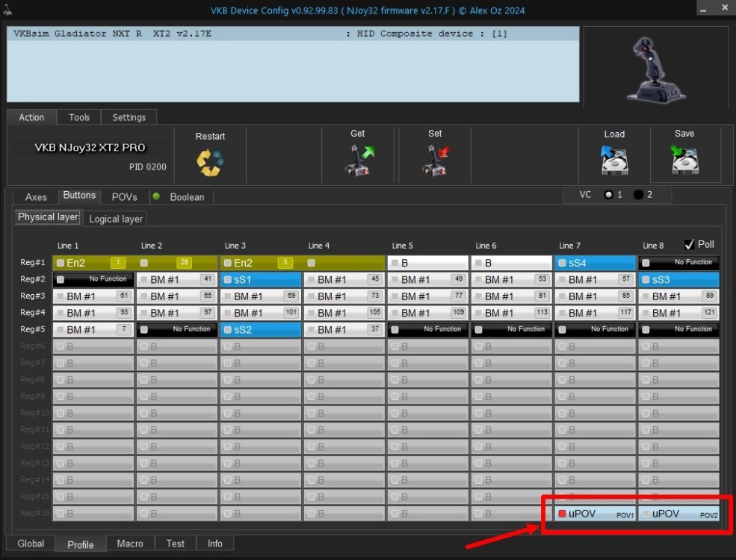
Task: Select the Logical layer tab
Action: click(116, 219)
